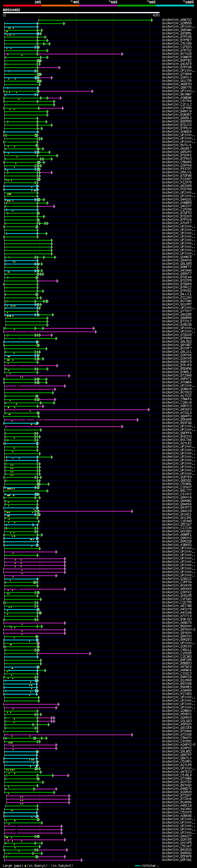This screenshot has height=868, width=197.
Task: Click hit label UniRef100_Q2RTE8
Action: [177, 477]
